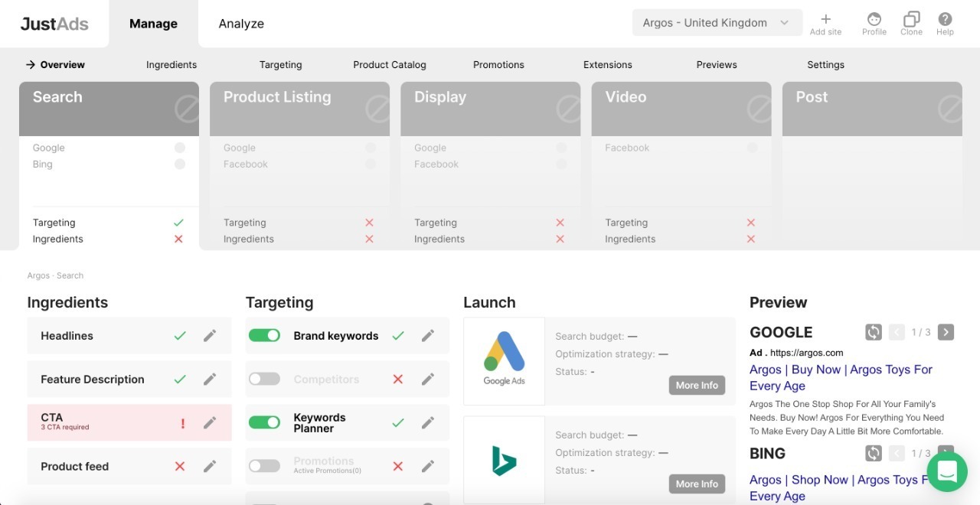Click the disabled icon on Post card
This screenshot has width=980, height=505.
(949, 109)
